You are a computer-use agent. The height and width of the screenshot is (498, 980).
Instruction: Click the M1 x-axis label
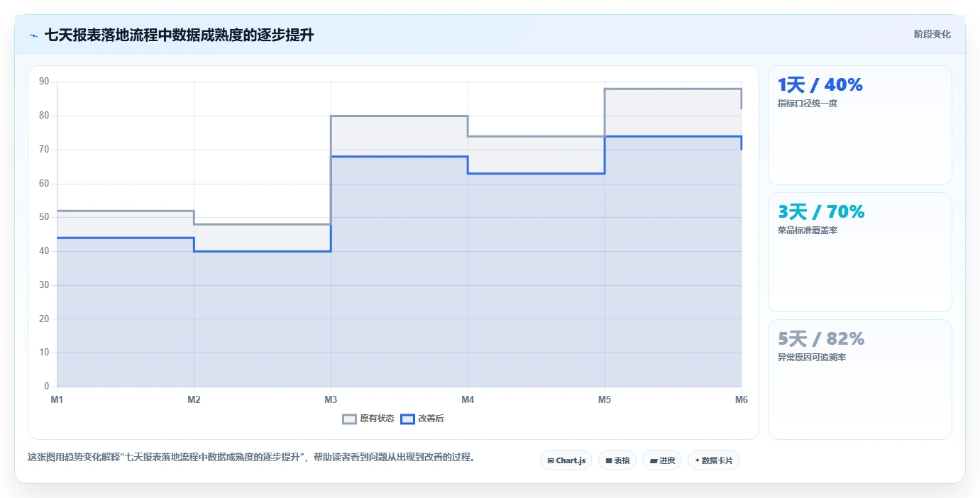coord(57,400)
